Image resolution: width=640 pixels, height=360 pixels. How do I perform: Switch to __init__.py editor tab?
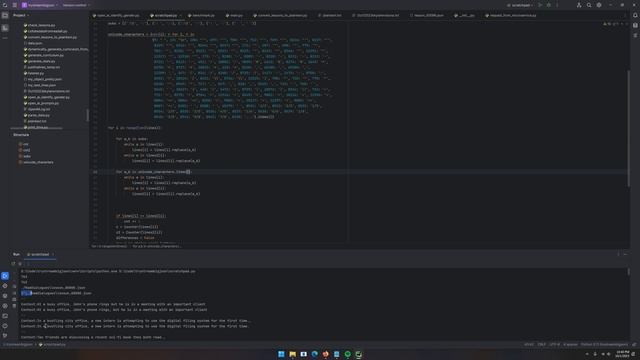464,15
